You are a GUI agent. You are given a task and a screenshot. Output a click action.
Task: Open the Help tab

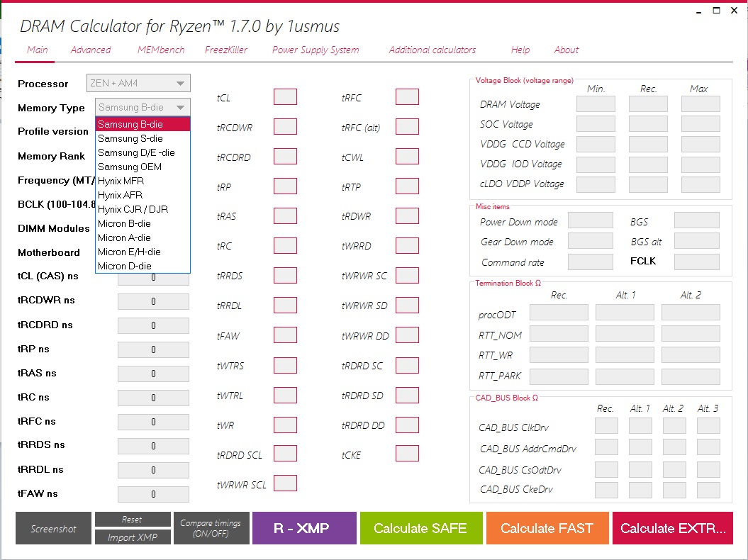[x=520, y=50]
